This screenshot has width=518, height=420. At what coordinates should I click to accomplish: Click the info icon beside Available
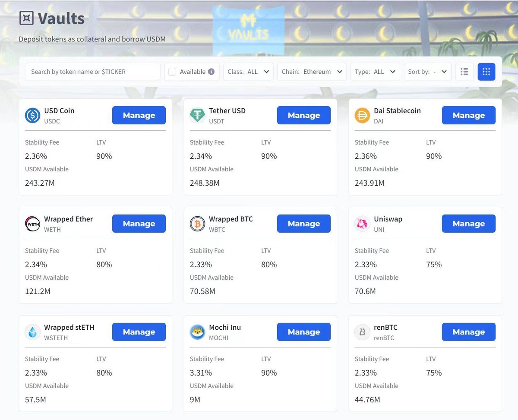pyautogui.click(x=211, y=72)
